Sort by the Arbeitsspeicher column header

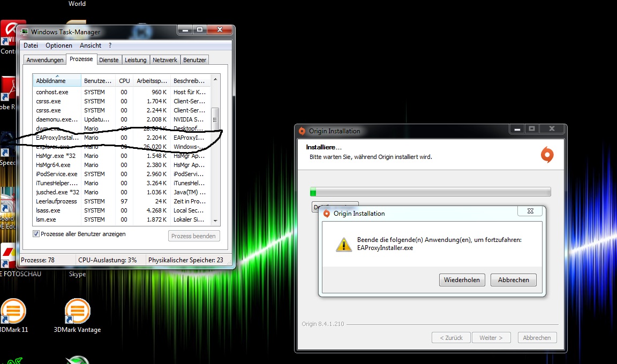(x=152, y=81)
